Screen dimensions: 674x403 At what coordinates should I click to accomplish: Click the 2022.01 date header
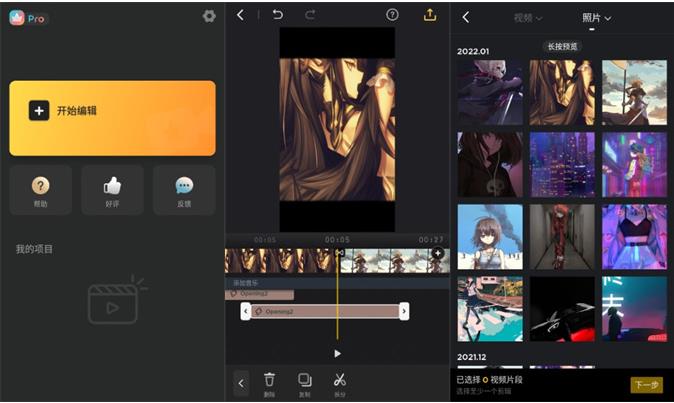(x=473, y=52)
